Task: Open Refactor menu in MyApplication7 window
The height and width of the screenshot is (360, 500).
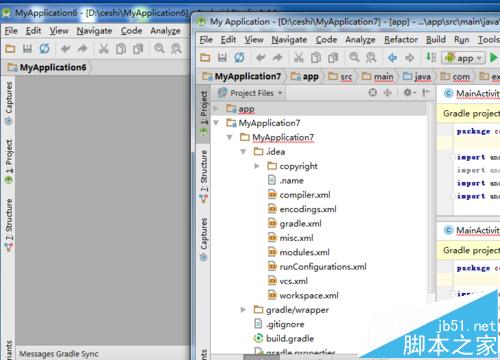Action: coord(401,40)
